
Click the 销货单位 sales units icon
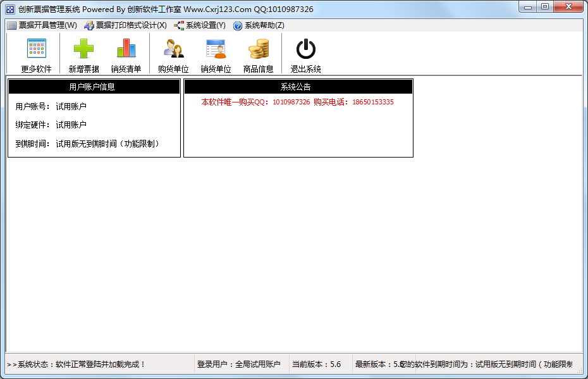click(215, 47)
